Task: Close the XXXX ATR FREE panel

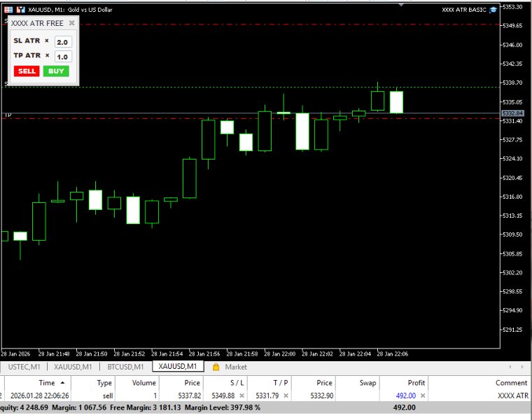Action: tap(71, 23)
